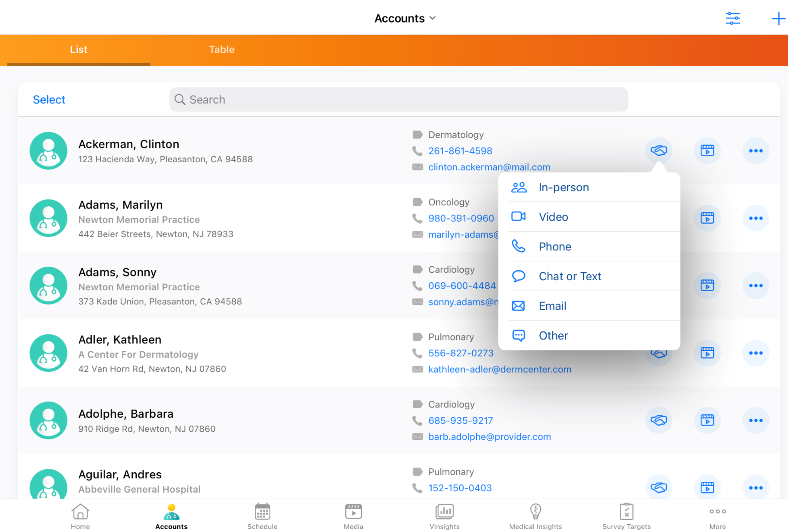
Task: Open more options for Adler, Kathleen
Action: 756,353
